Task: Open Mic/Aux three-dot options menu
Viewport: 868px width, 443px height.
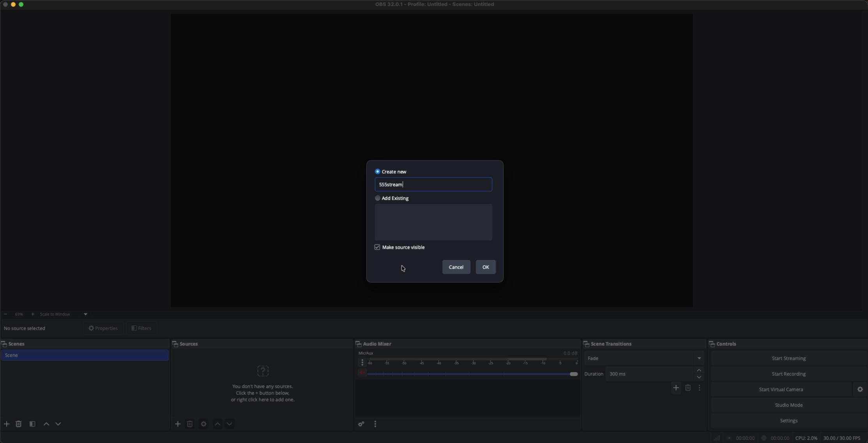Action: tap(362, 362)
